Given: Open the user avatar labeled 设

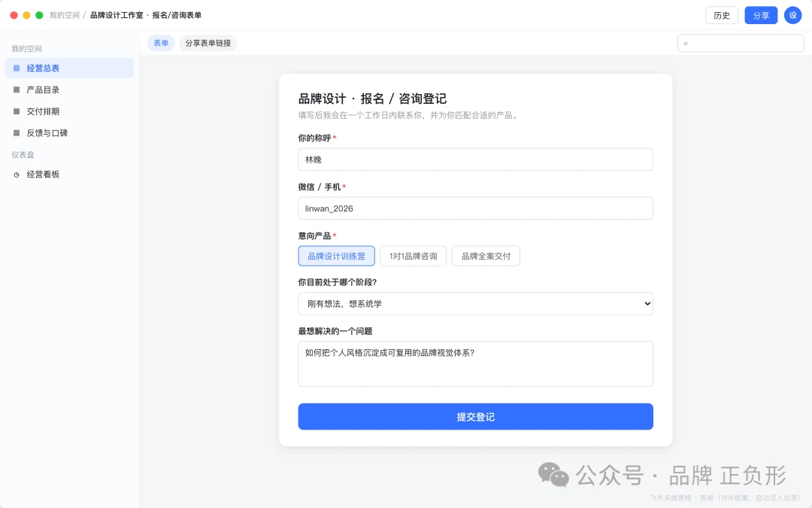Looking at the screenshot, I should coord(792,16).
